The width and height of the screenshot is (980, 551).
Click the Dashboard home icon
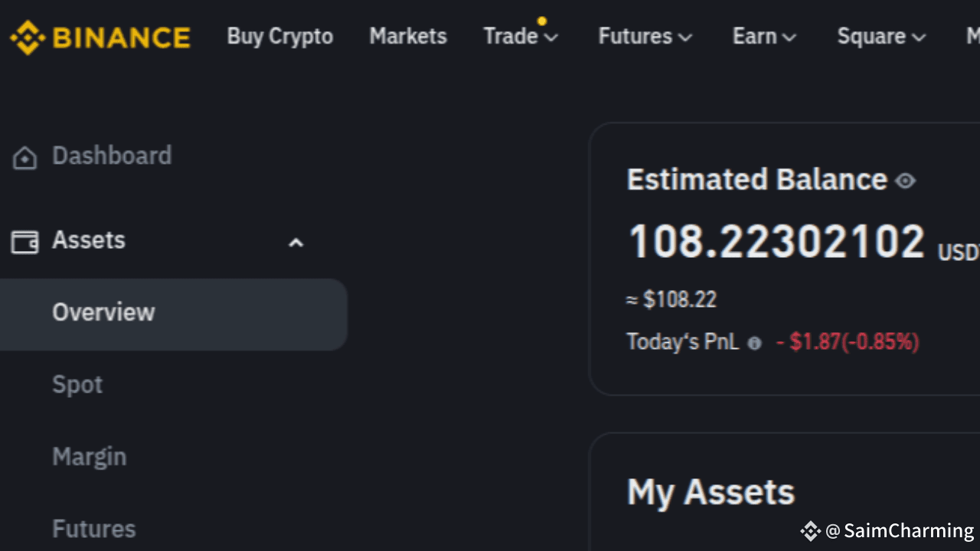[24, 158]
